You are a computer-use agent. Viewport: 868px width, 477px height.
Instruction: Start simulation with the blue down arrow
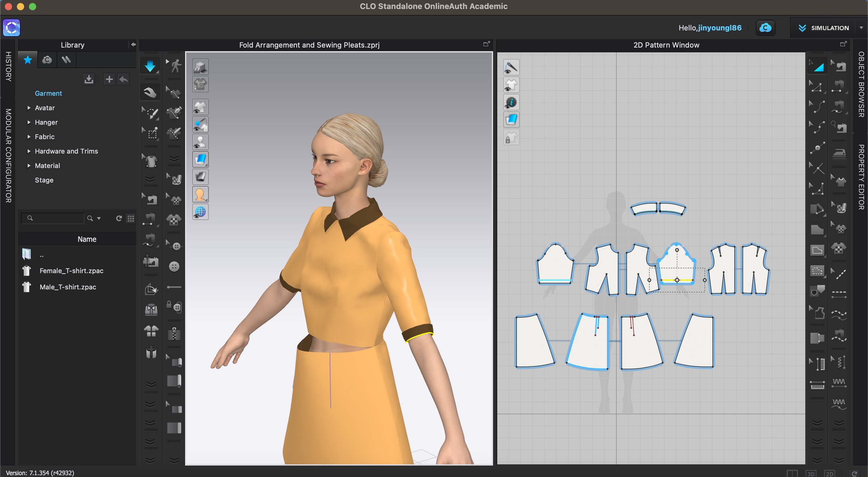[x=150, y=66]
